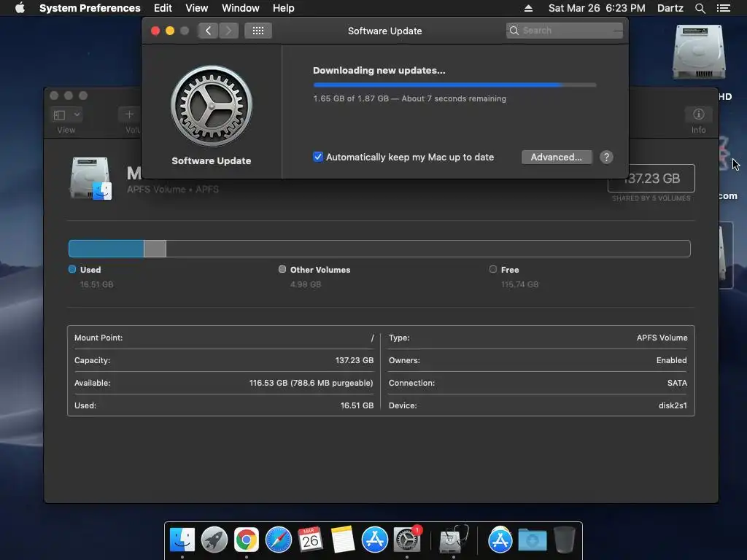This screenshot has width=747, height=560.
Task: Click the large Software Update gear icon
Action: coord(212,106)
